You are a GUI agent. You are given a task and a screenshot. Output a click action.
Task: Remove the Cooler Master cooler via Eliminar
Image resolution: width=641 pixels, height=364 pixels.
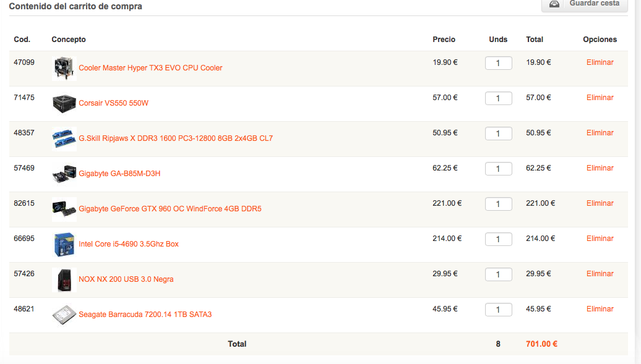click(x=600, y=62)
